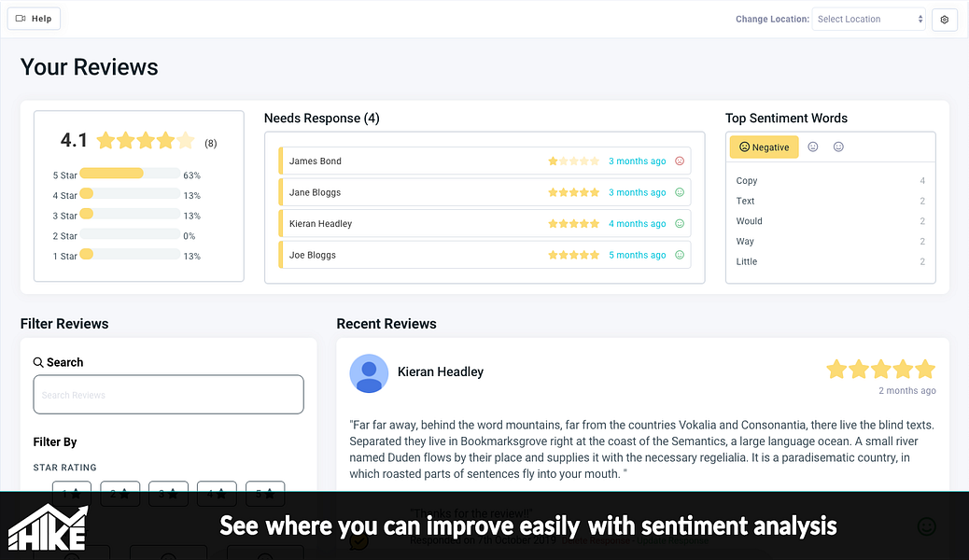969x560 pixels.
Task: Click the 'Copy' sentiment word
Action: coord(747,180)
